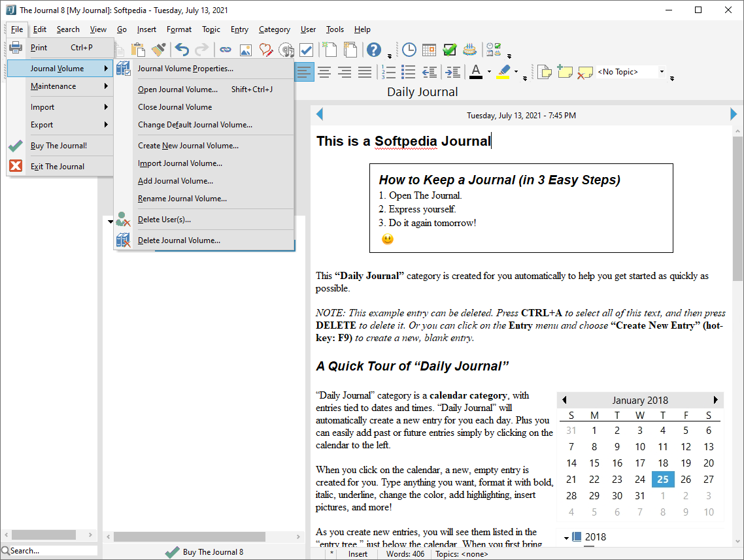Click the increase indent icon
This screenshot has height=560, width=744.
[x=452, y=72]
